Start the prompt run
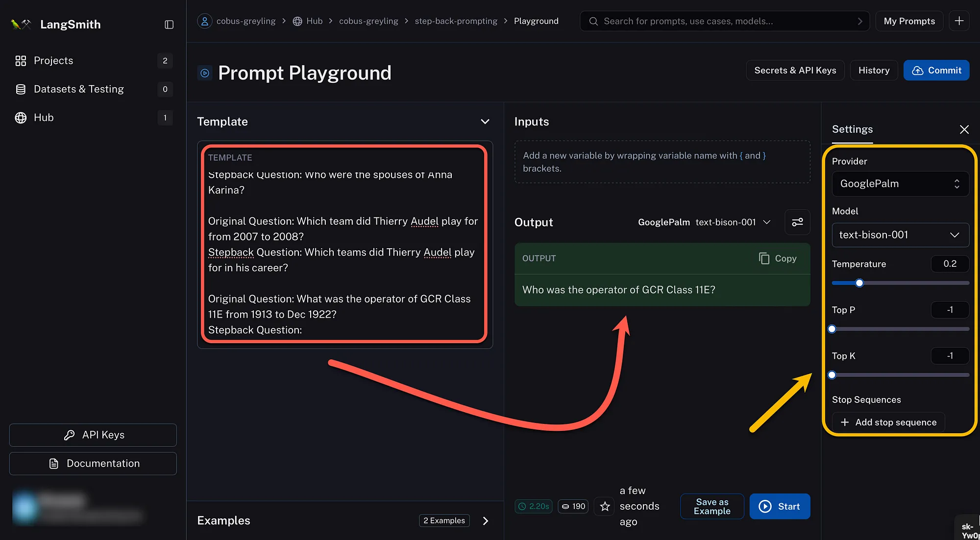 click(x=780, y=506)
